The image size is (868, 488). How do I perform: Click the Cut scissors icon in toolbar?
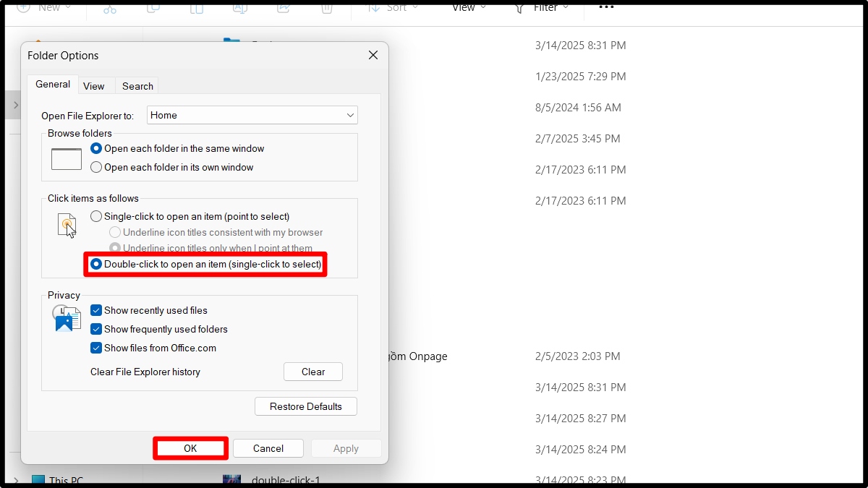point(110,7)
